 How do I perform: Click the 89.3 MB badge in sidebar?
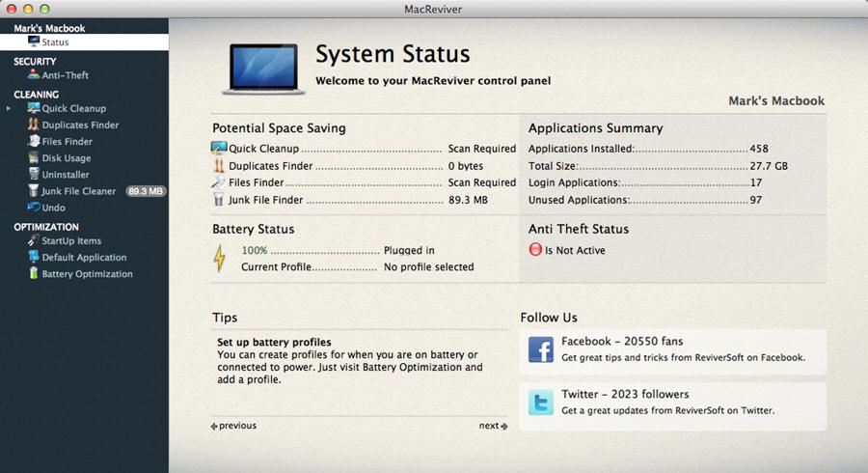click(146, 191)
